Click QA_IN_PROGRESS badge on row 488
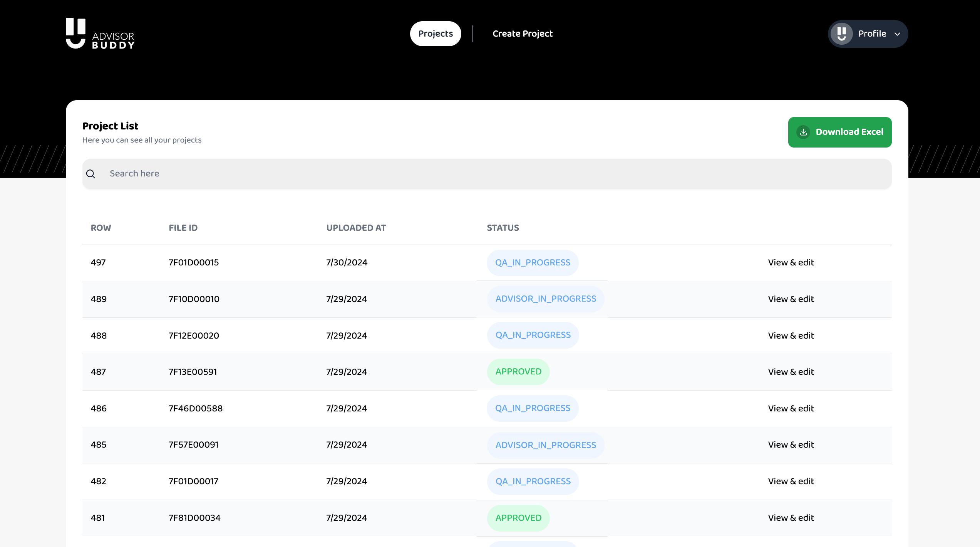The image size is (980, 547). [533, 335]
